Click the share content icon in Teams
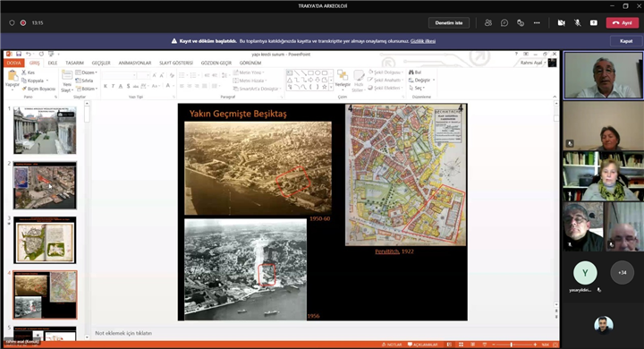This screenshot has width=644, height=349. 594,23
